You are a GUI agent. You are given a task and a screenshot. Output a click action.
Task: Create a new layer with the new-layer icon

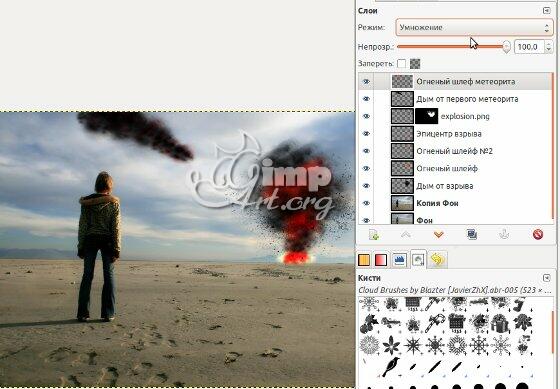(x=374, y=235)
